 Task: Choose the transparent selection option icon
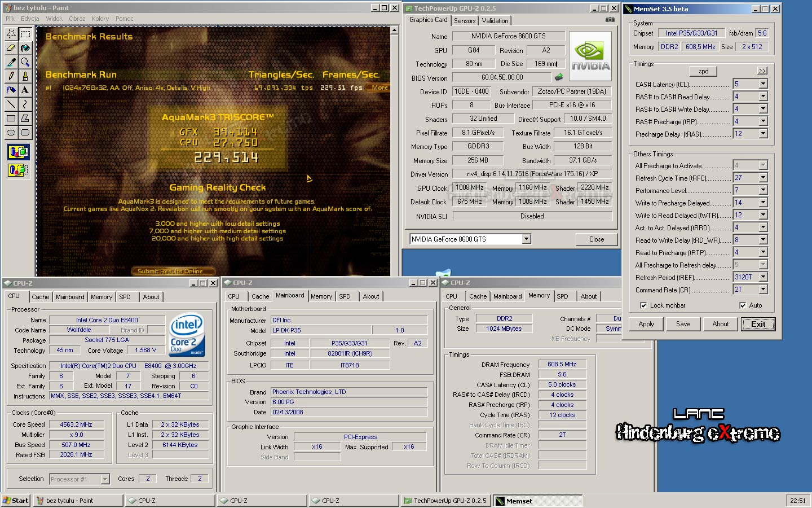tap(18, 169)
